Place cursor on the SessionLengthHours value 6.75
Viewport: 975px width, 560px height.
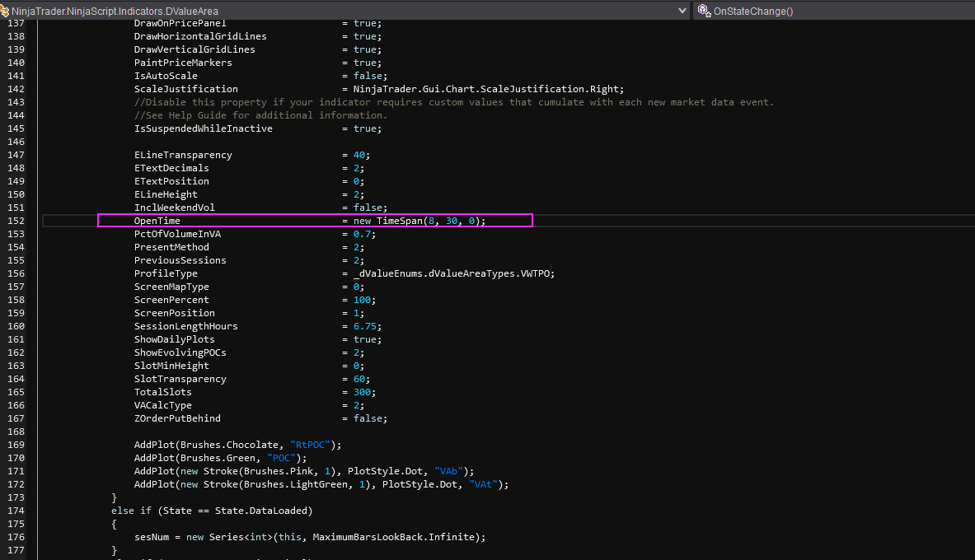click(364, 326)
